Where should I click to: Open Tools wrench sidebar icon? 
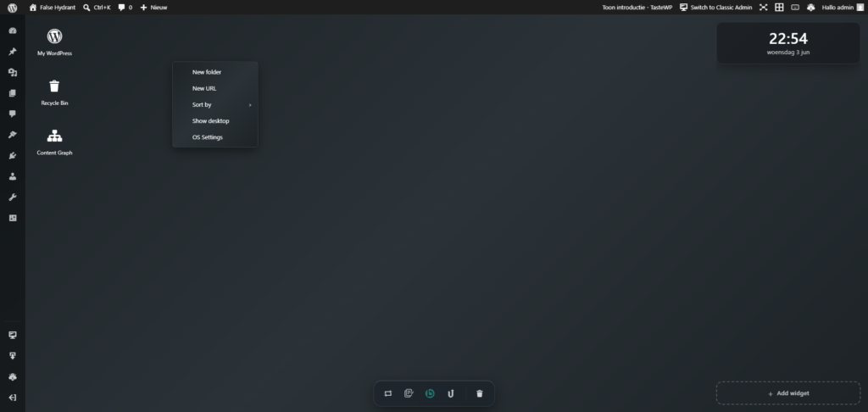[13, 198]
